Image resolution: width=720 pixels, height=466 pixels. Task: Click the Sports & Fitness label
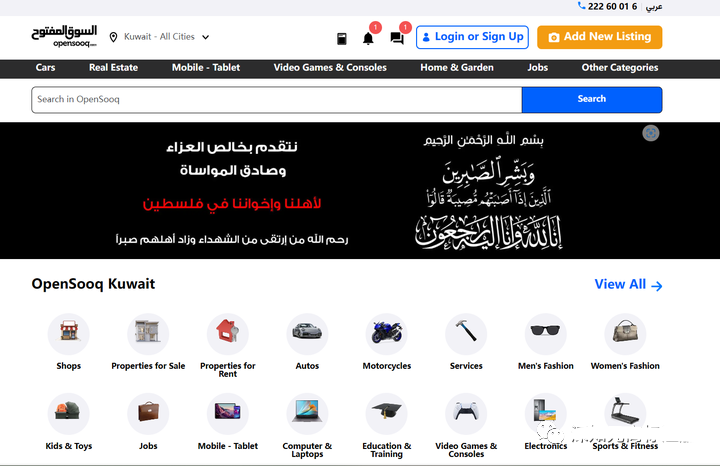pos(625,446)
